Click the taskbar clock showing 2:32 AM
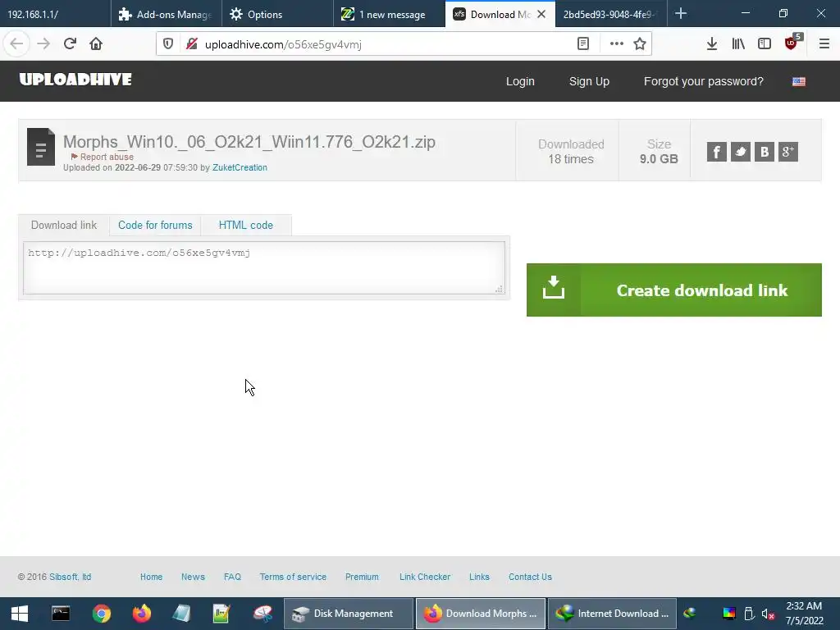This screenshot has width=840, height=630. click(x=804, y=614)
